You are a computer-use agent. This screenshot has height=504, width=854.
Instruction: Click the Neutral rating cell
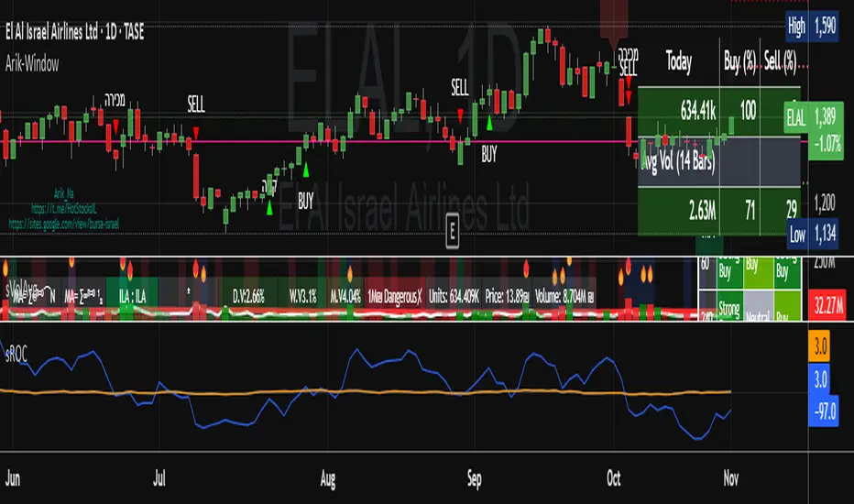click(758, 306)
